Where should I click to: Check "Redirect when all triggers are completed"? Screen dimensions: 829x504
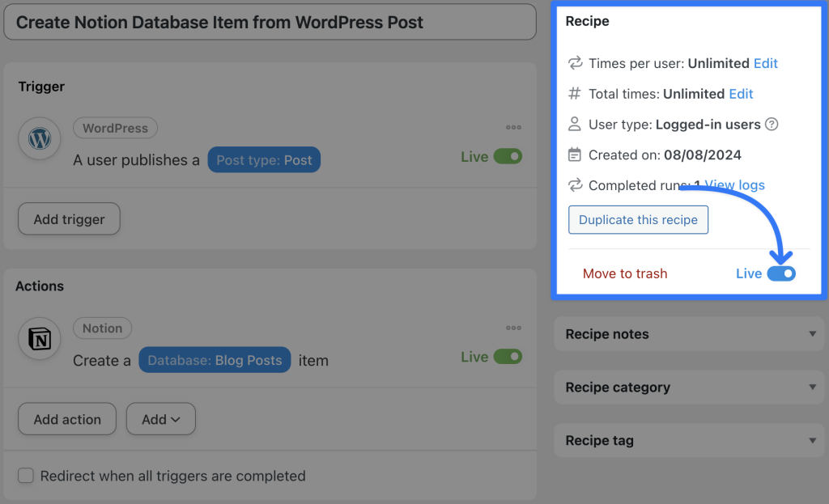25,476
